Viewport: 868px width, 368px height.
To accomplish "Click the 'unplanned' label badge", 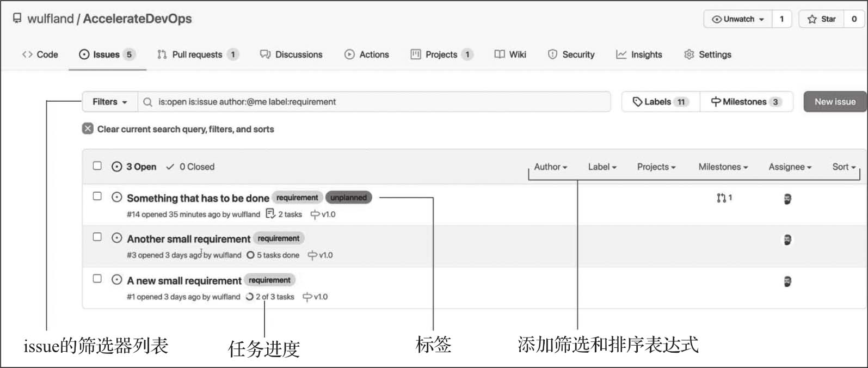I will 348,198.
